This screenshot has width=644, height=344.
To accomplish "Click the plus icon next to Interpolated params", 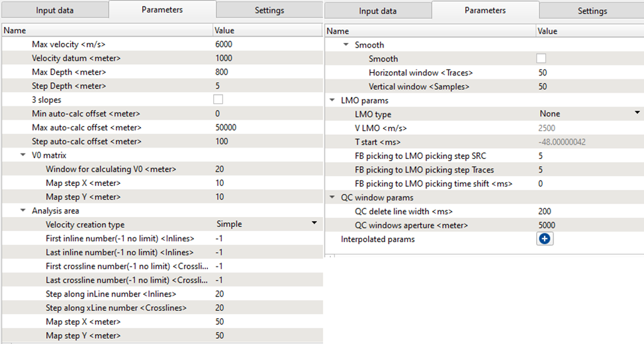I will 545,239.
